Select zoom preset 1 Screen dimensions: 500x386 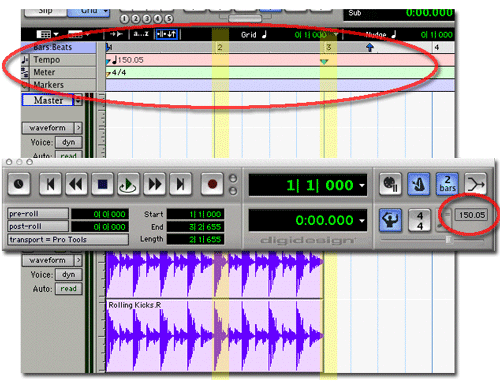click(124, 19)
